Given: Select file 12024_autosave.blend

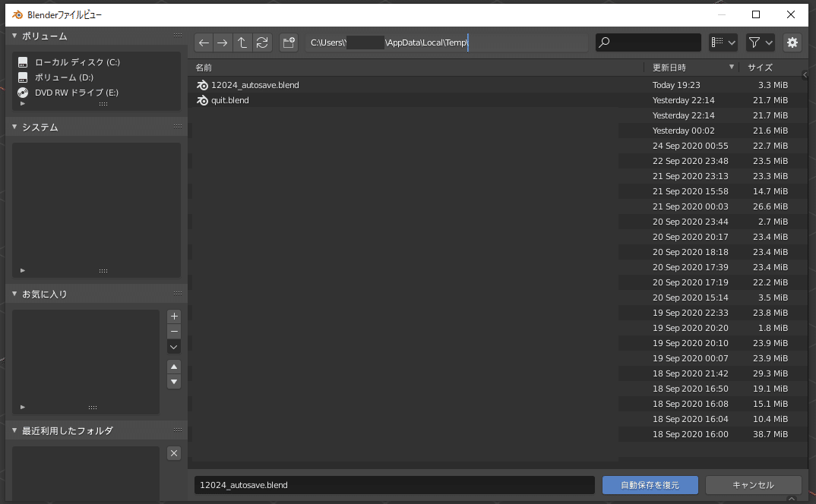Looking at the screenshot, I should click(255, 85).
